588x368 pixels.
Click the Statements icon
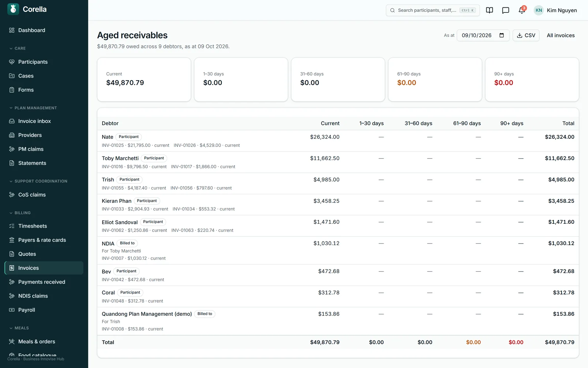click(x=12, y=163)
